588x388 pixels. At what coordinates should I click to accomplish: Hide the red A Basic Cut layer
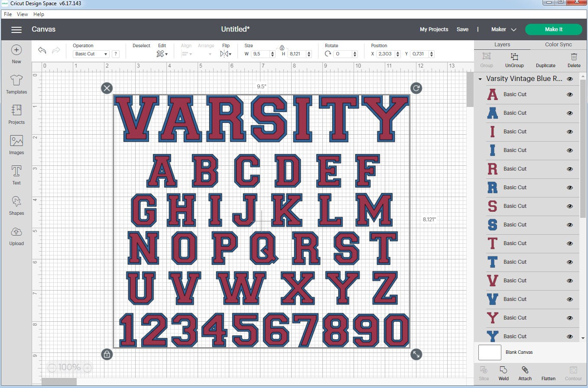(569, 94)
